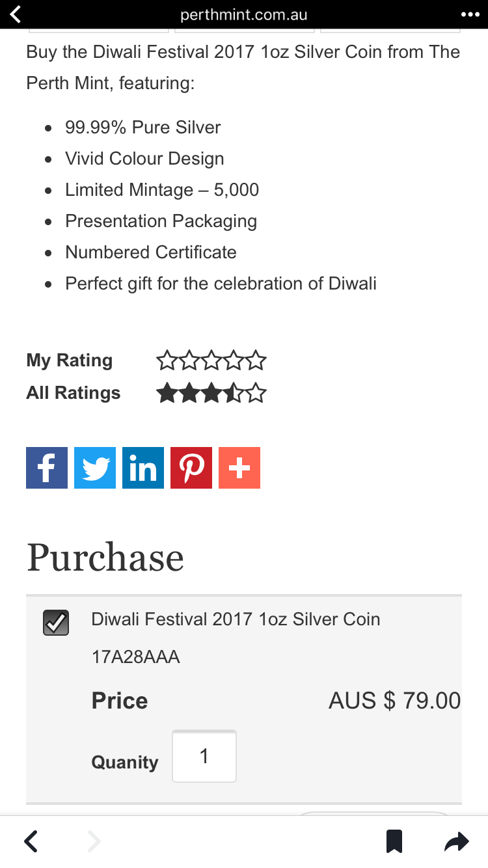Select the Diwali Festival 2017 1oz Silver Coin title
Viewport: 488px width, 868px height.
click(236, 619)
